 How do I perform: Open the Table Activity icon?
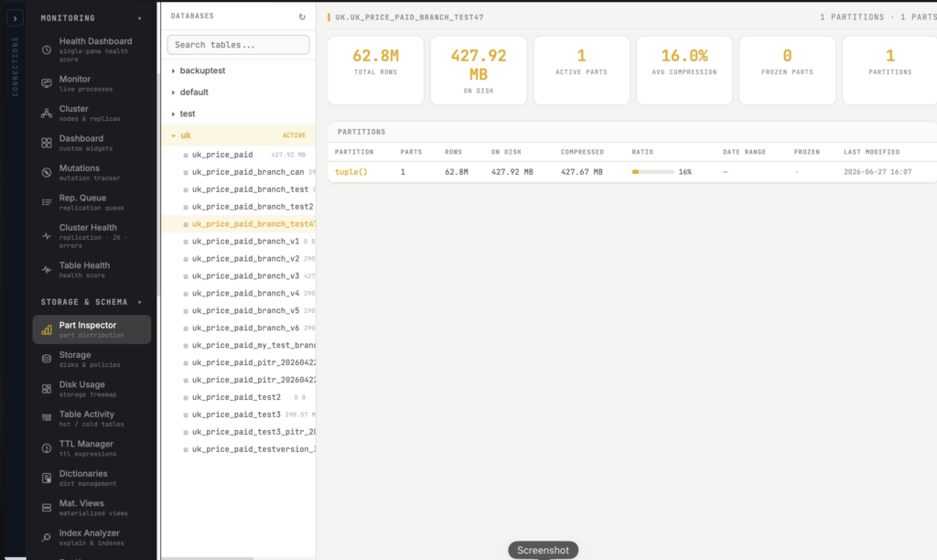[47, 418]
